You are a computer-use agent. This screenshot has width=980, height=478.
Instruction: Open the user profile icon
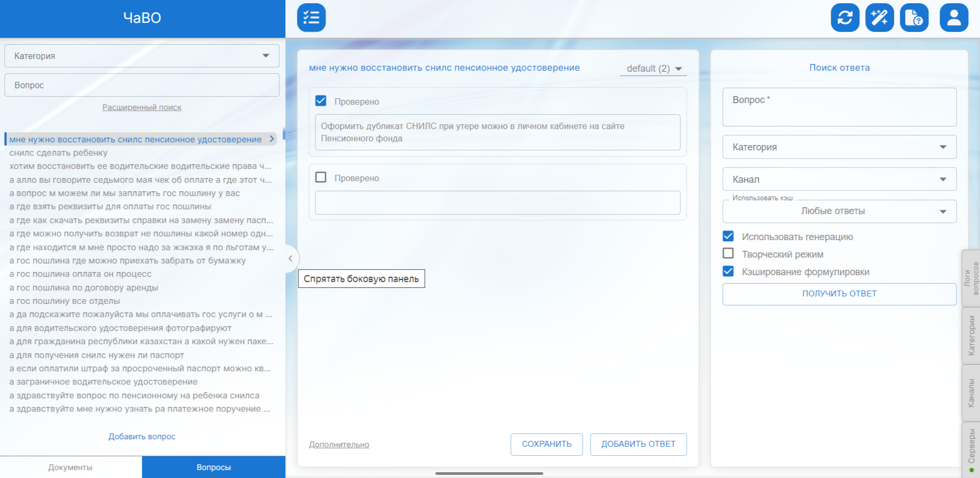(953, 18)
